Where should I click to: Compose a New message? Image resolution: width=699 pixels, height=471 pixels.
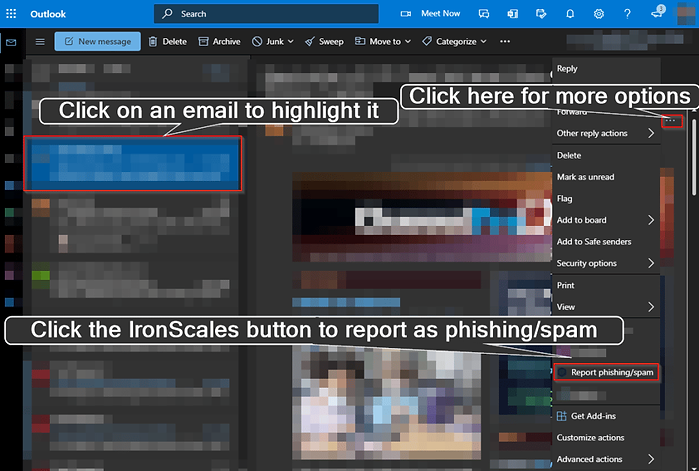pyautogui.click(x=98, y=41)
